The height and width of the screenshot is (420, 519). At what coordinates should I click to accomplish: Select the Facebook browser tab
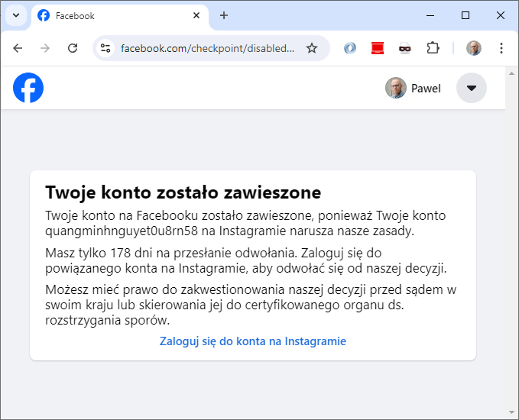120,16
